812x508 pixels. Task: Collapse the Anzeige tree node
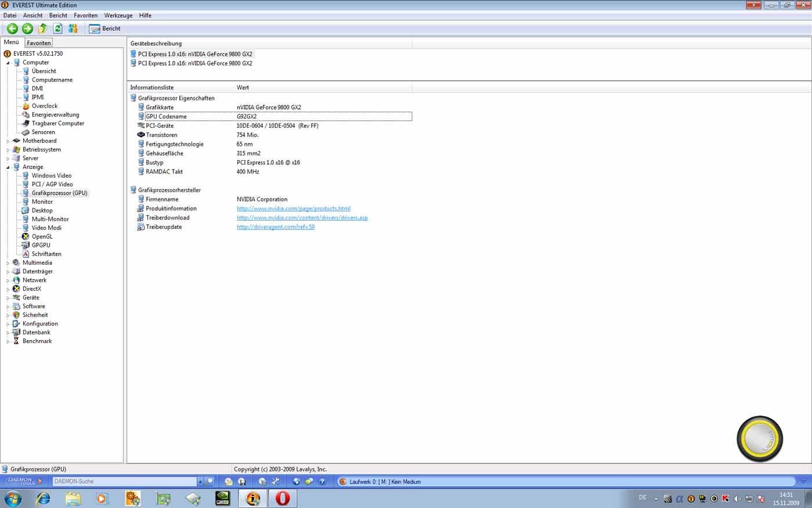tap(8, 167)
